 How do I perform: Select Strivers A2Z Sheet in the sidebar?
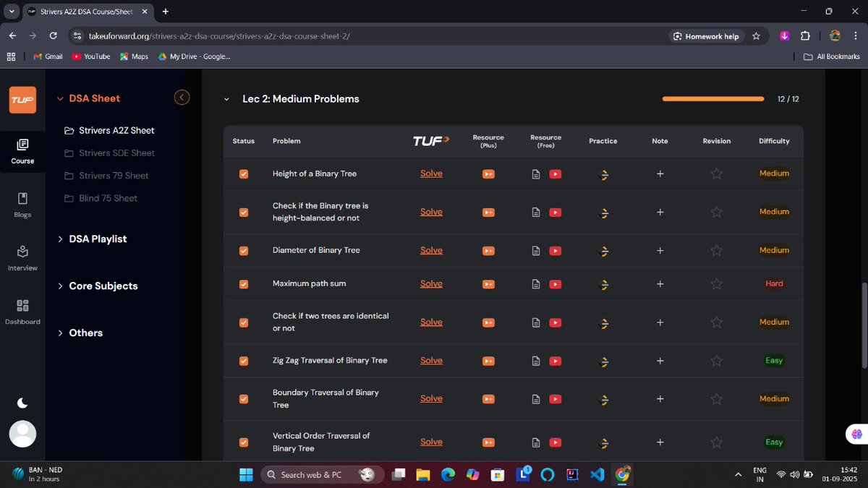click(x=109, y=130)
